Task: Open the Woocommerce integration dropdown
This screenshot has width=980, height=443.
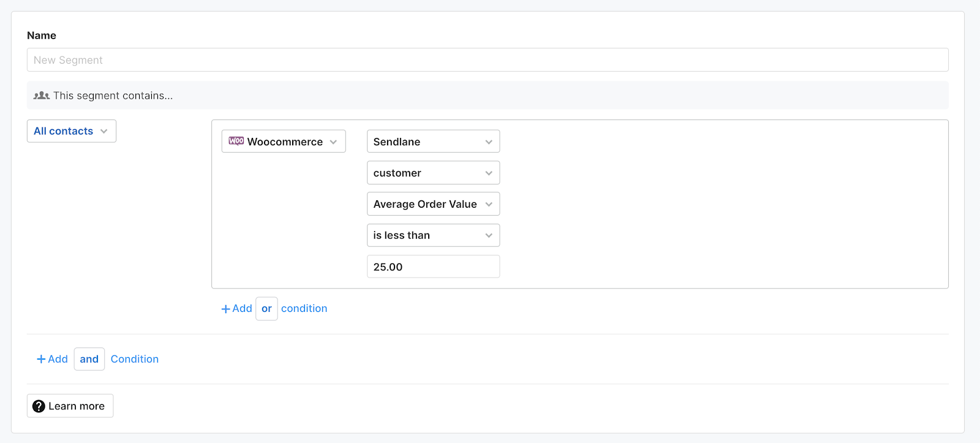Action: 284,142
